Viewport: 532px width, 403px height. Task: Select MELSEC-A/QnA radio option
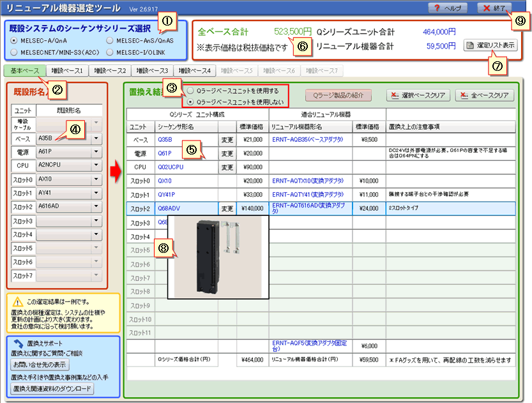point(14,40)
